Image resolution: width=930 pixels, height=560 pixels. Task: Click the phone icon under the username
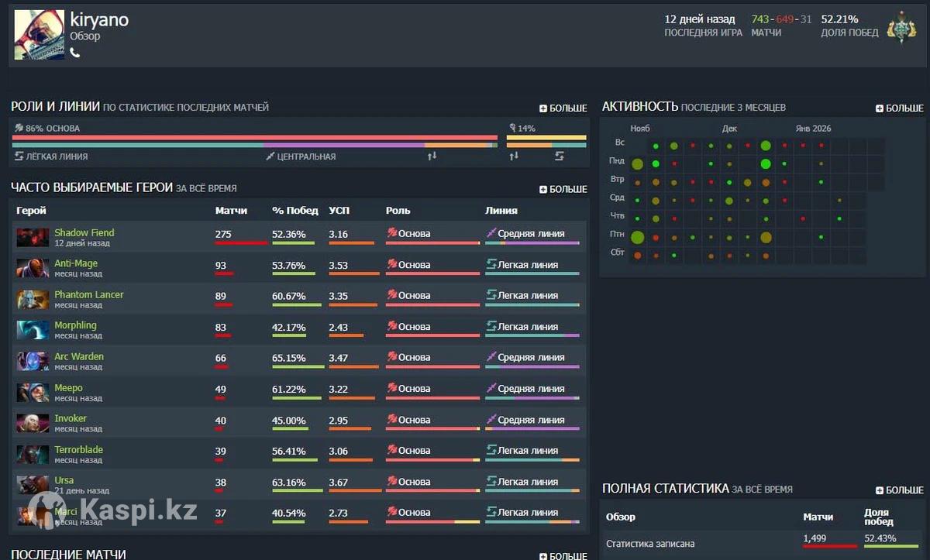click(75, 53)
